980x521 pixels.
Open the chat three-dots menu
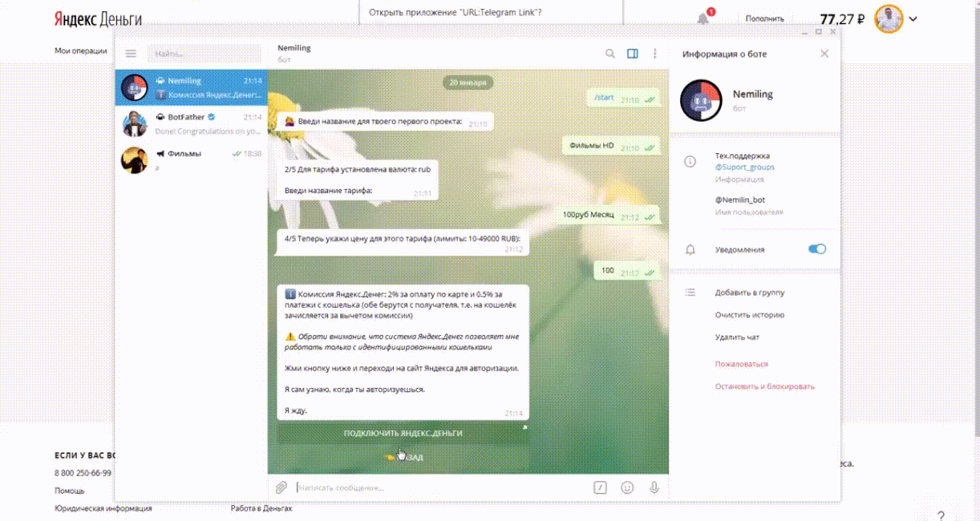[x=655, y=54]
